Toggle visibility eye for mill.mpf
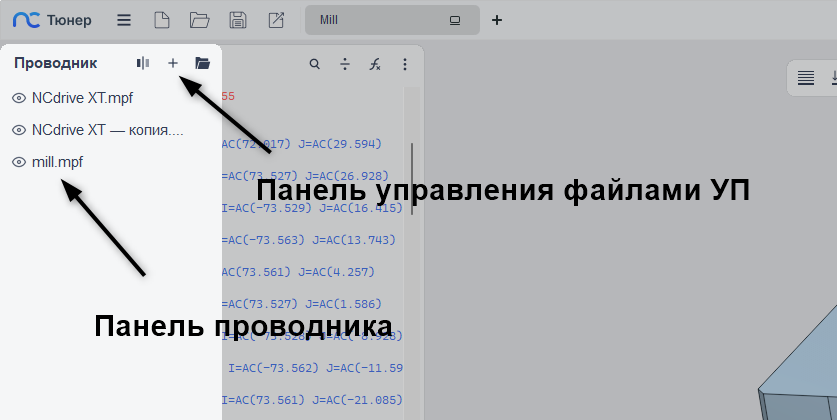Viewport: 837px width, 420px height. pos(18,162)
